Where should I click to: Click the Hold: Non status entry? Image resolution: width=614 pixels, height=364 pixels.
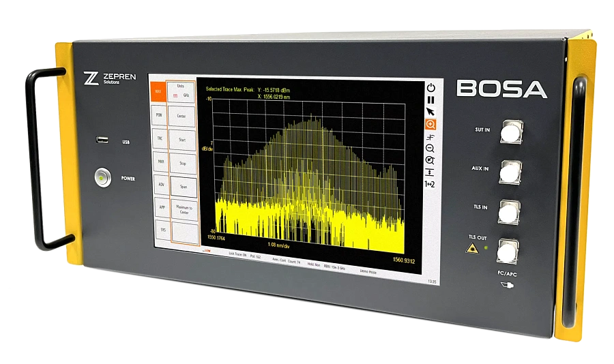314,264
